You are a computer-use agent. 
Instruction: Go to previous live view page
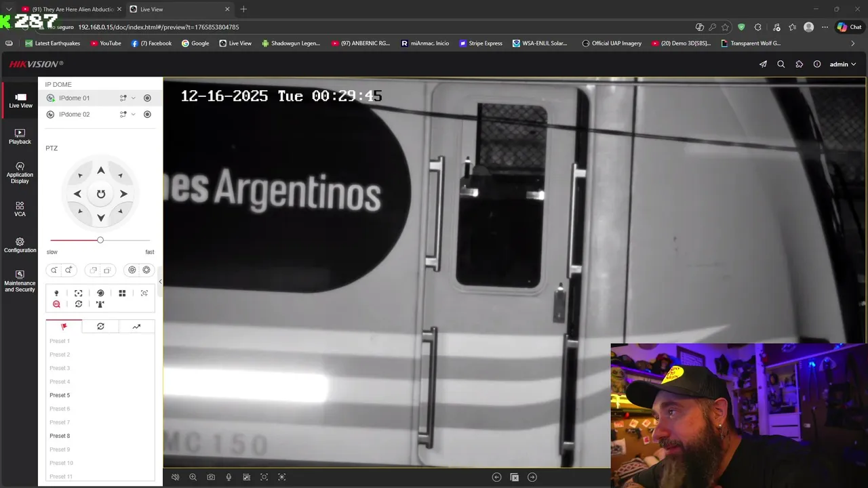[496, 477]
